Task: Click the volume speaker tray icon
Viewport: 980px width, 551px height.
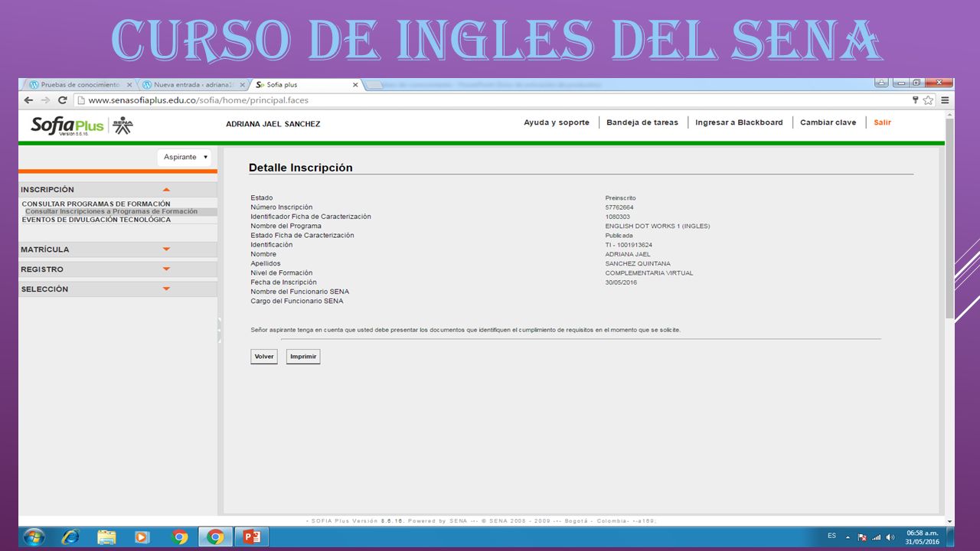Action: [x=890, y=537]
